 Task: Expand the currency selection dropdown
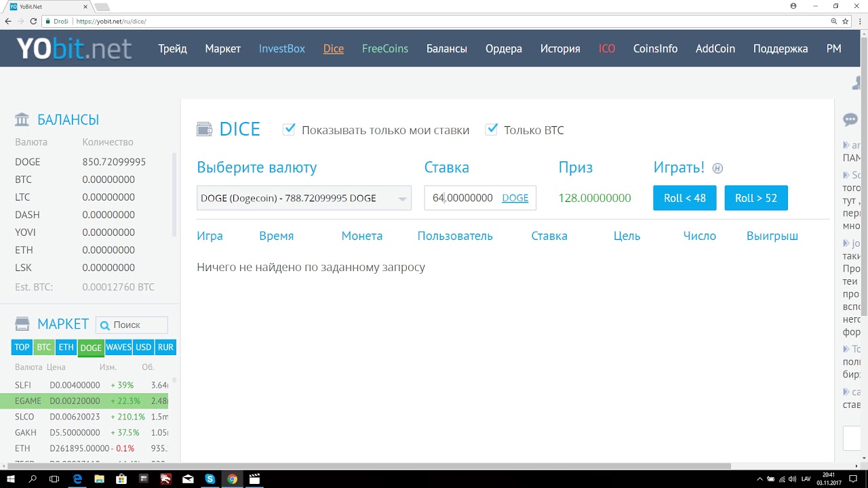click(x=304, y=198)
